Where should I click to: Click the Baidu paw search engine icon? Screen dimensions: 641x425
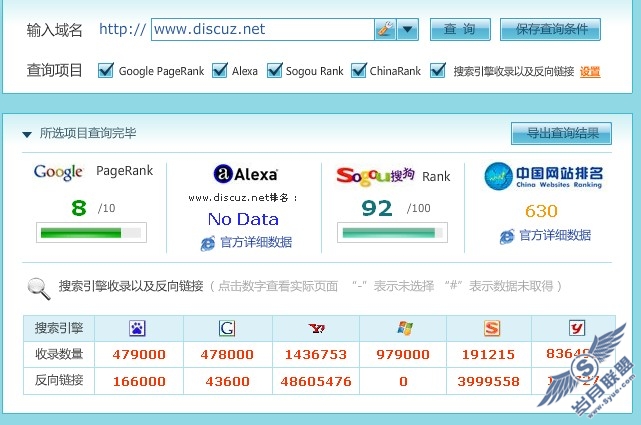(x=138, y=328)
